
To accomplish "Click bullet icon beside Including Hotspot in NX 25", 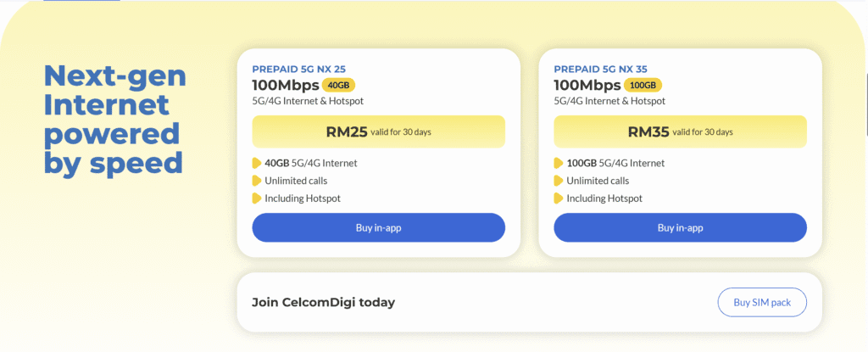I will pyautogui.click(x=257, y=198).
